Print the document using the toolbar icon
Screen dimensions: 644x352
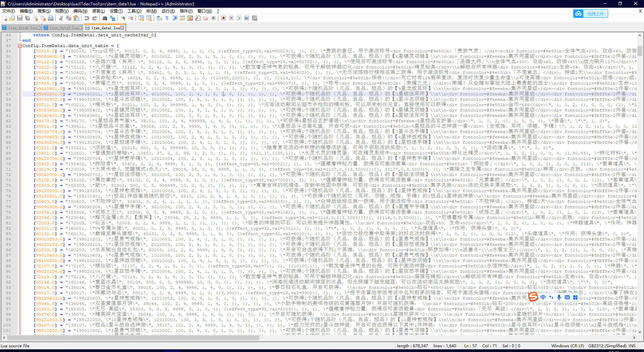pyautogui.click(x=51, y=18)
